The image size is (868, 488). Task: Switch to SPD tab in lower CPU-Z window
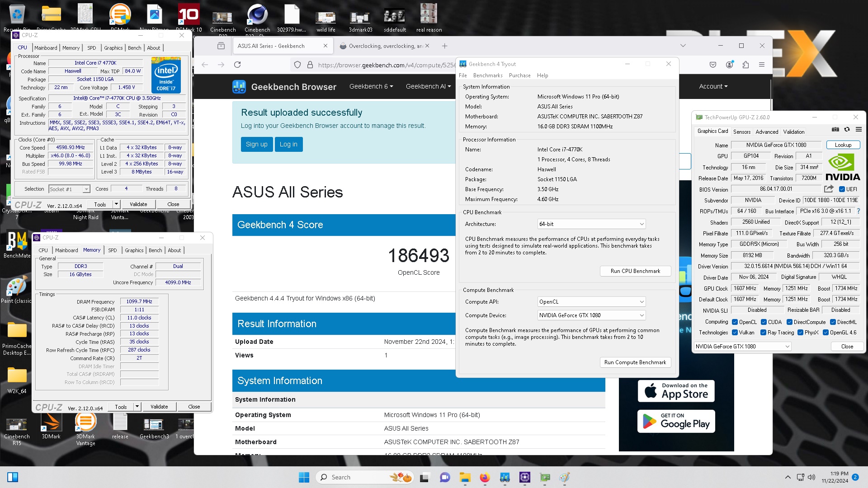tap(112, 250)
